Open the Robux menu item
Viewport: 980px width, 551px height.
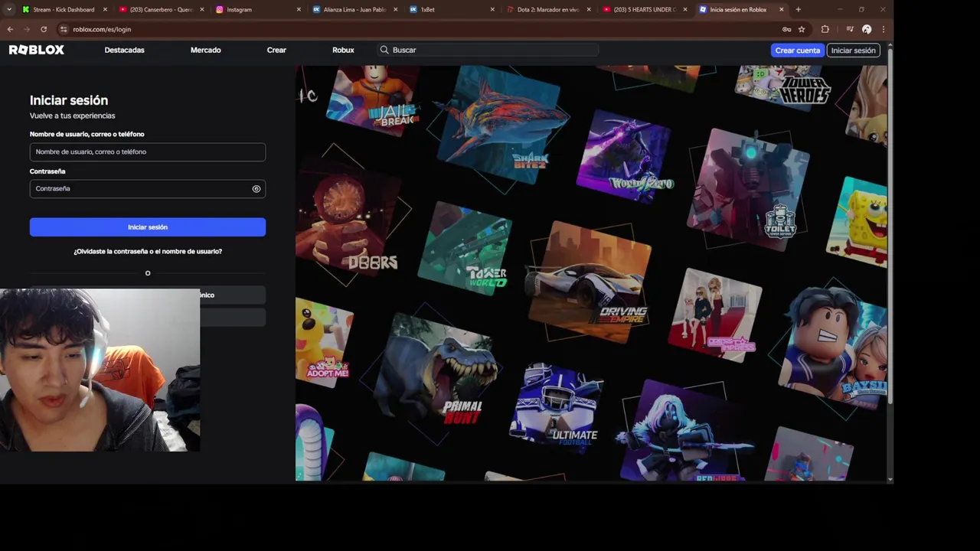pyautogui.click(x=343, y=50)
